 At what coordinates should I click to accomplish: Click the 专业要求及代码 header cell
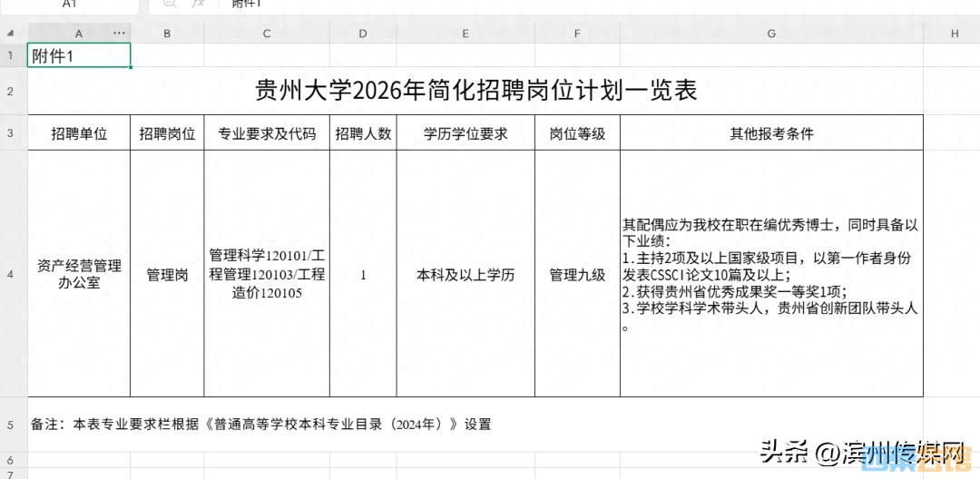coord(267,133)
